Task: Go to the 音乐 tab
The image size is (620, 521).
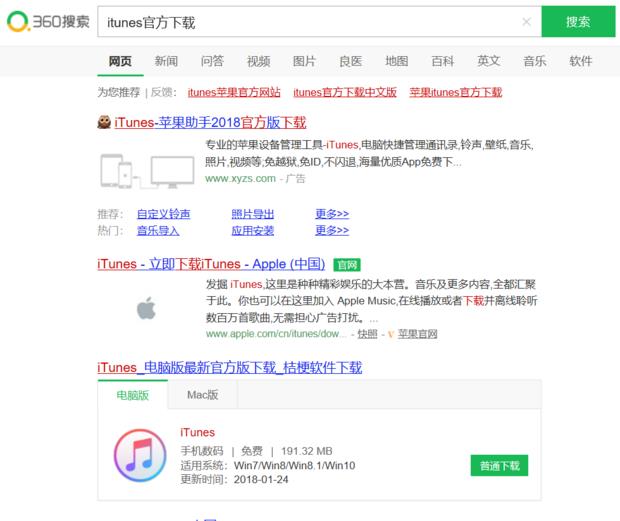Action: click(x=535, y=61)
